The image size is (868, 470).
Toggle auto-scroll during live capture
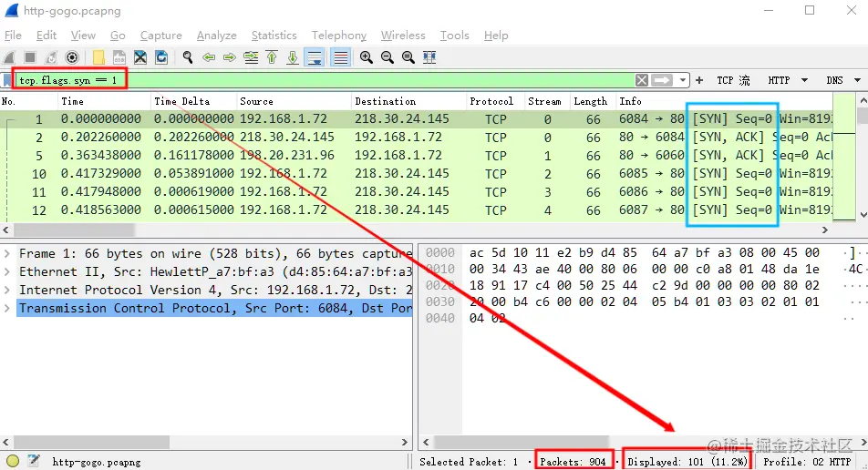click(x=315, y=57)
